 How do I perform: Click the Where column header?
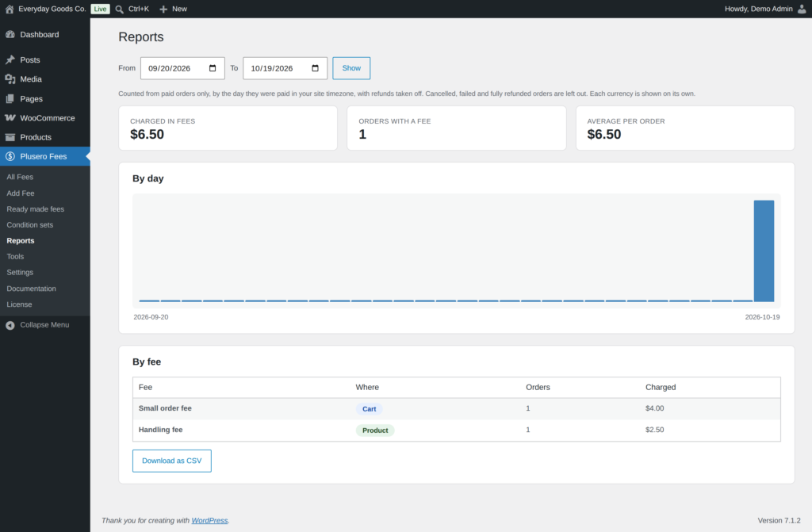[367, 387]
